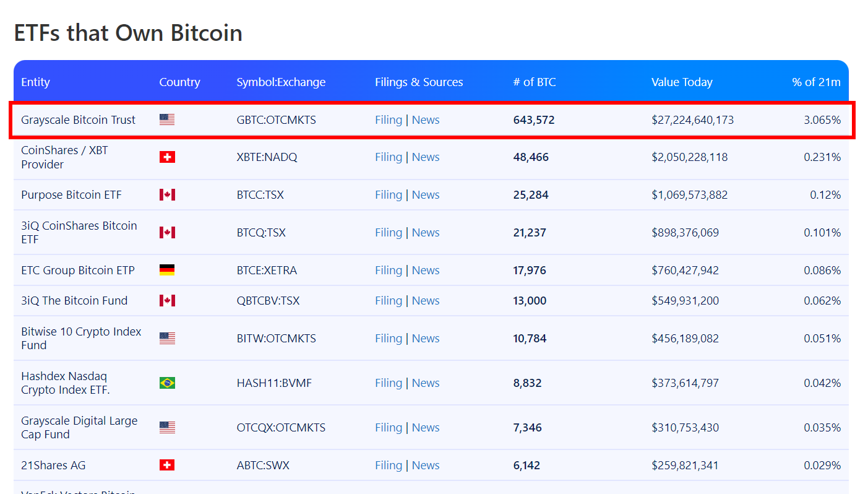
Task: Select the BTCQ:TSX symbol cell
Action: click(261, 233)
